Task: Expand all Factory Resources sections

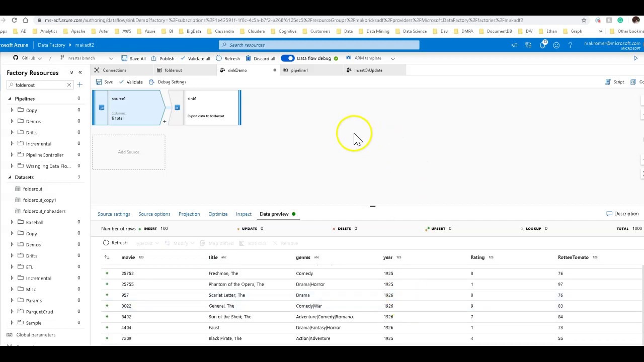Action: [x=71, y=73]
